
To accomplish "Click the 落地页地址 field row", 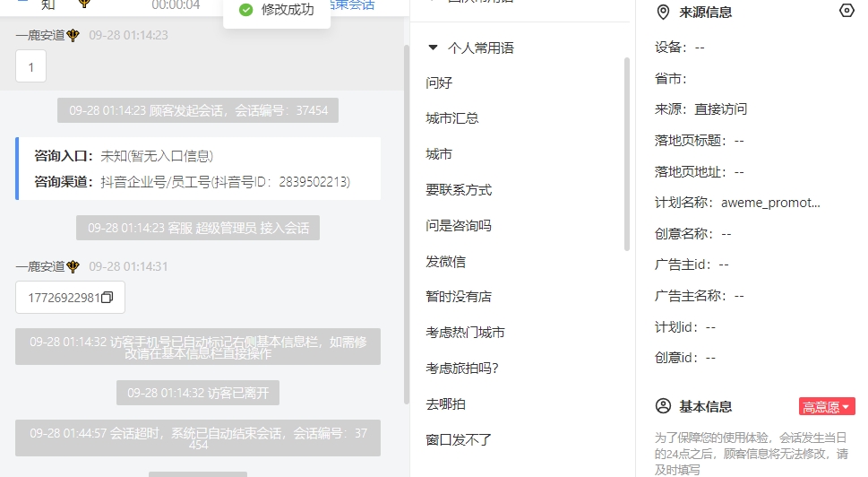I will 700,172.
